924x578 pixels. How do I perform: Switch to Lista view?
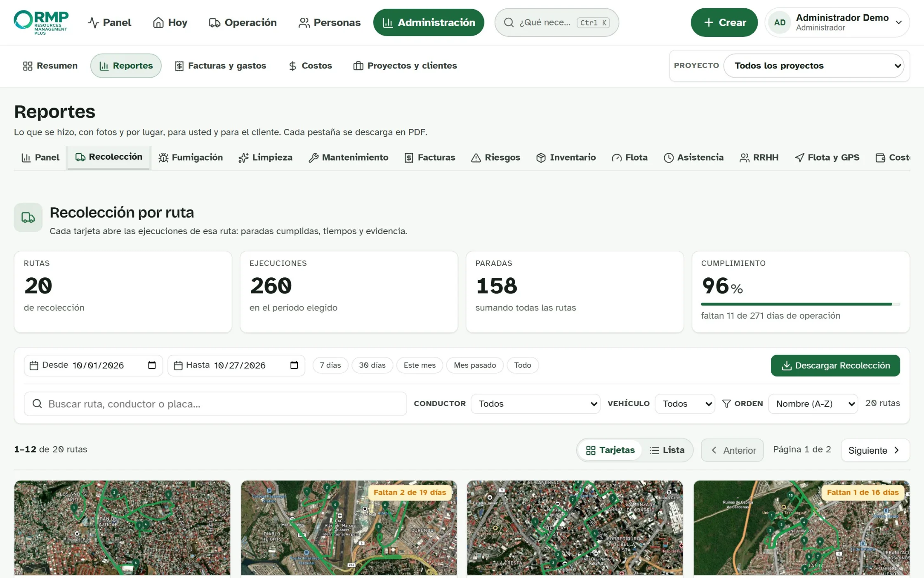pyautogui.click(x=667, y=450)
